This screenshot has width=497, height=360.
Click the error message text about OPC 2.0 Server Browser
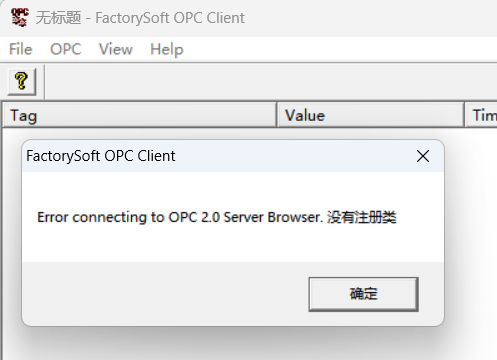tap(217, 217)
